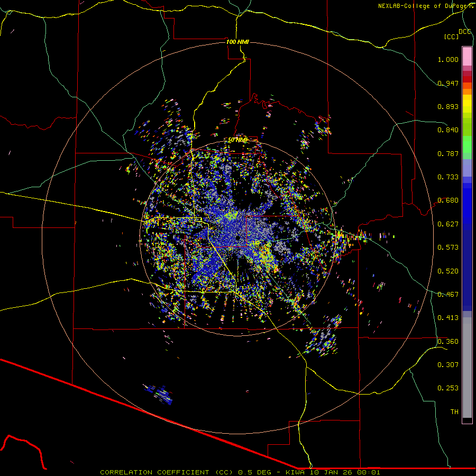Click the 0.680 scale value
The image size is (476, 476).
[448, 200]
